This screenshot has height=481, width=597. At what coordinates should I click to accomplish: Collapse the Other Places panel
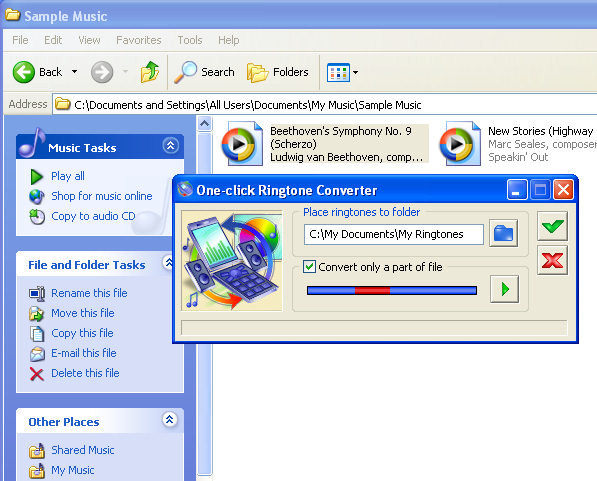(169, 419)
